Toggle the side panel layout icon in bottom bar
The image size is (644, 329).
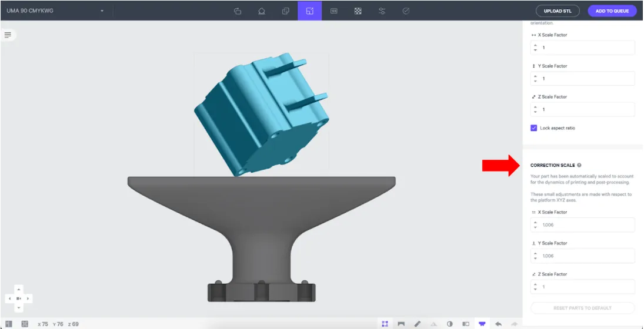point(466,324)
